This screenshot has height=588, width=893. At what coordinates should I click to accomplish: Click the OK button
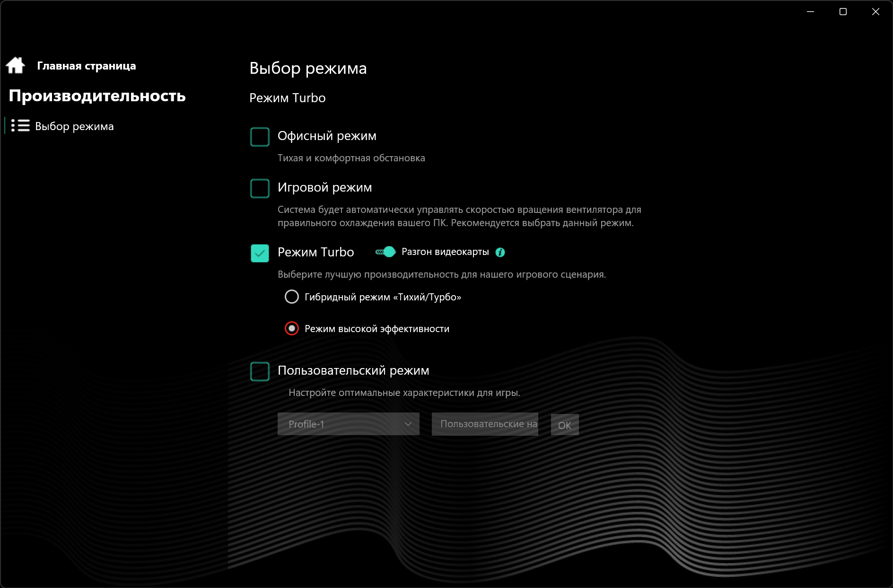[x=565, y=424]
